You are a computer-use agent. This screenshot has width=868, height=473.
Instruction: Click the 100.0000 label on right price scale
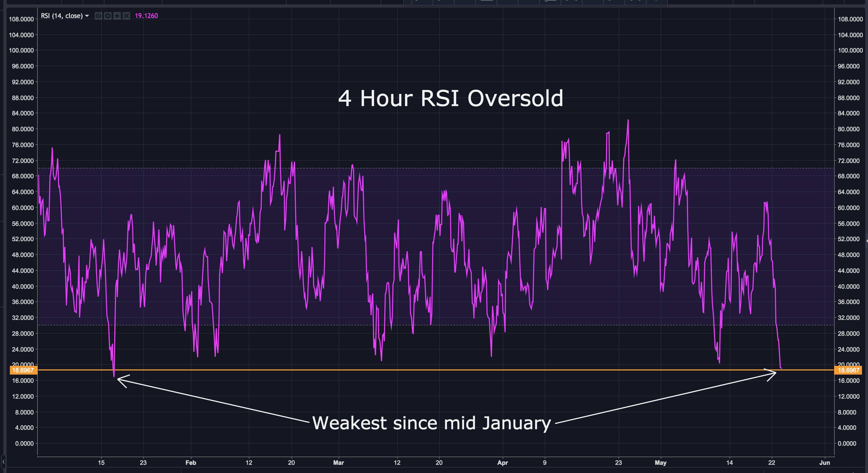point(850,51)
